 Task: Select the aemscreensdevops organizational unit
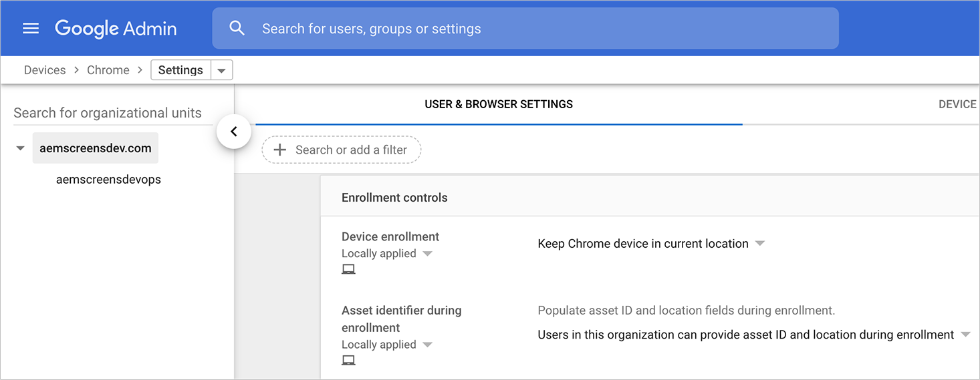tap(108, 180)
